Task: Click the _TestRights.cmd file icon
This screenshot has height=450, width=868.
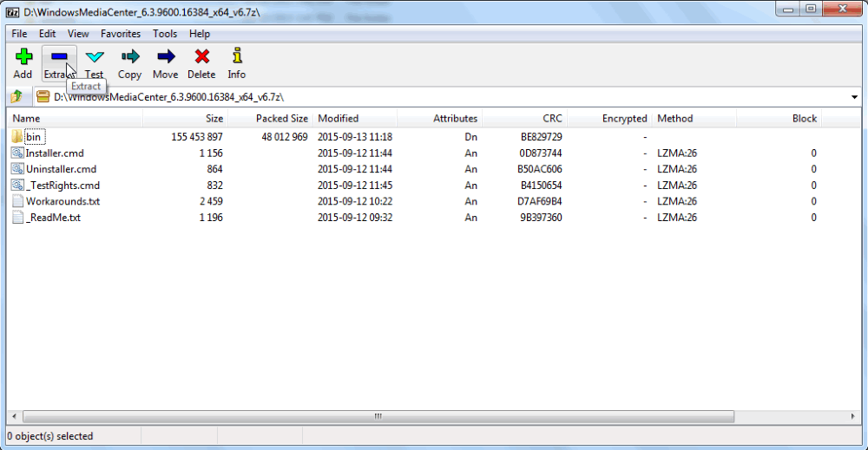Action: 17,186
